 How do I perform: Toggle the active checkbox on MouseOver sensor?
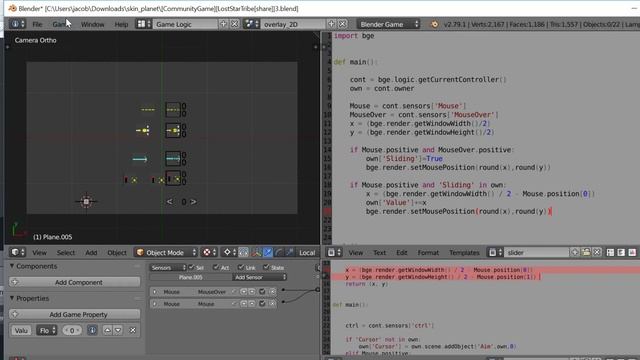pyautogui.click(x=262, y=292)
